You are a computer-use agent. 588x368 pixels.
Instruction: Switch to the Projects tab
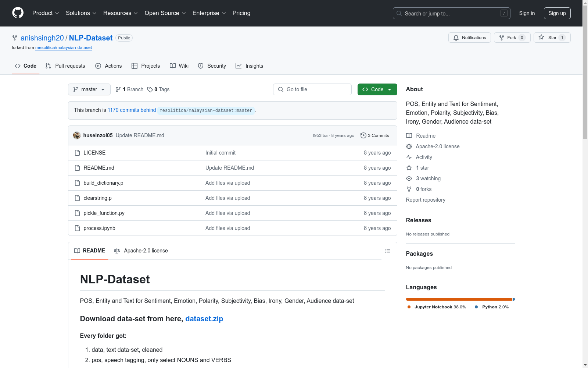pos(146,66)
